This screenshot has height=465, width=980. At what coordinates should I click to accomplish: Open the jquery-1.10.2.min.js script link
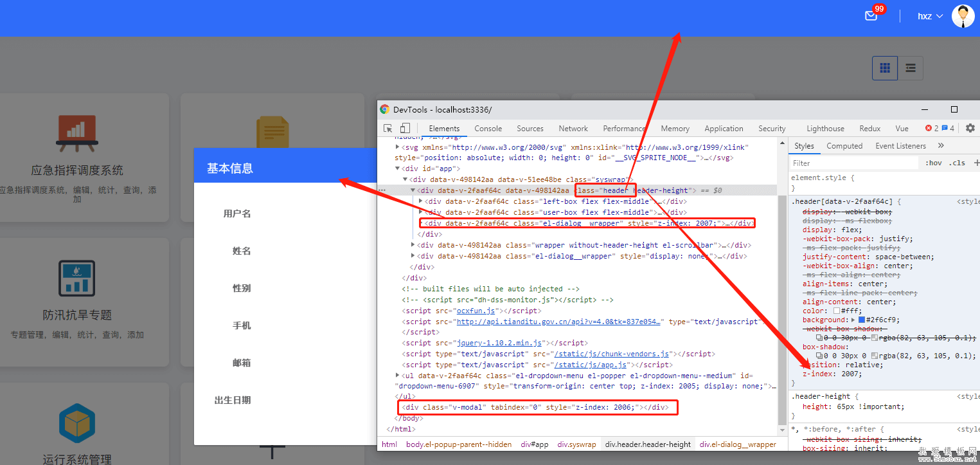pos(500,343)
